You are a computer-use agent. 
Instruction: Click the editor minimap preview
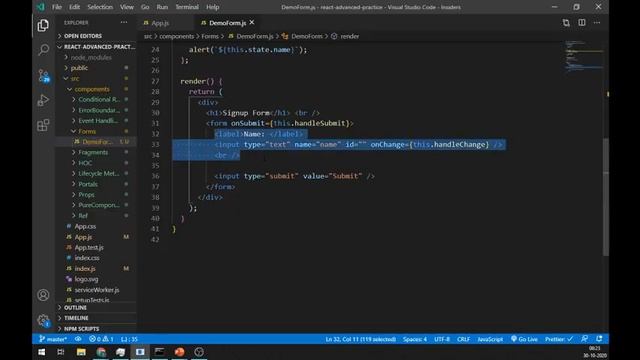point(584,56)
